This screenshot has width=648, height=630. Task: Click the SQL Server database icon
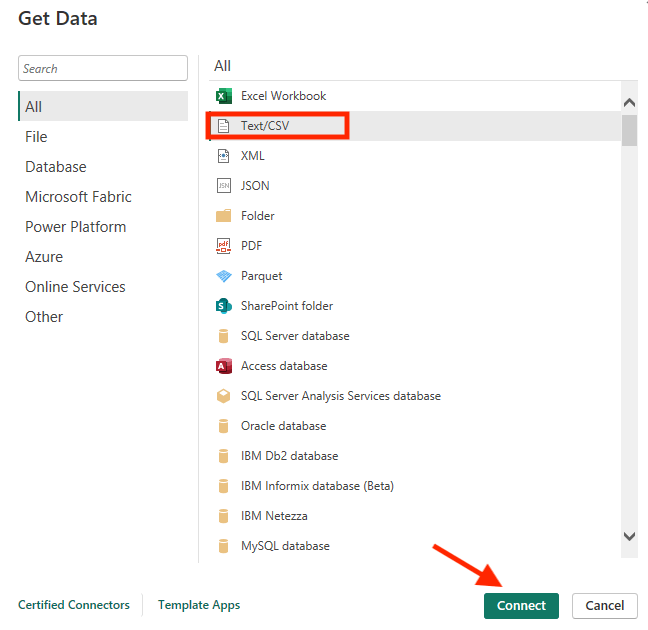(x=224, y=336)
